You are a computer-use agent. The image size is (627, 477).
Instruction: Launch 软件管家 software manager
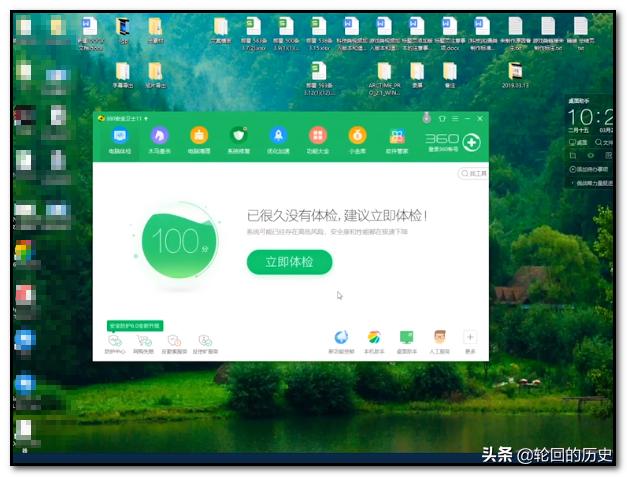tap(397, 140)
